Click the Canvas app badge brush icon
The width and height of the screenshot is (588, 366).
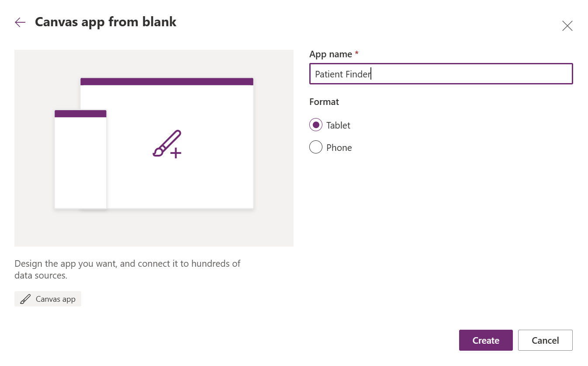click(26, 299)
